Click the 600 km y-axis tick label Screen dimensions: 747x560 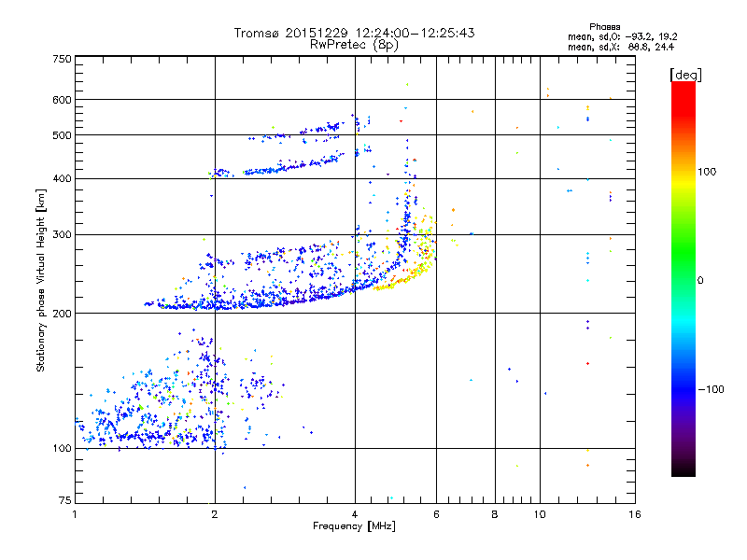tap(62, 100)
